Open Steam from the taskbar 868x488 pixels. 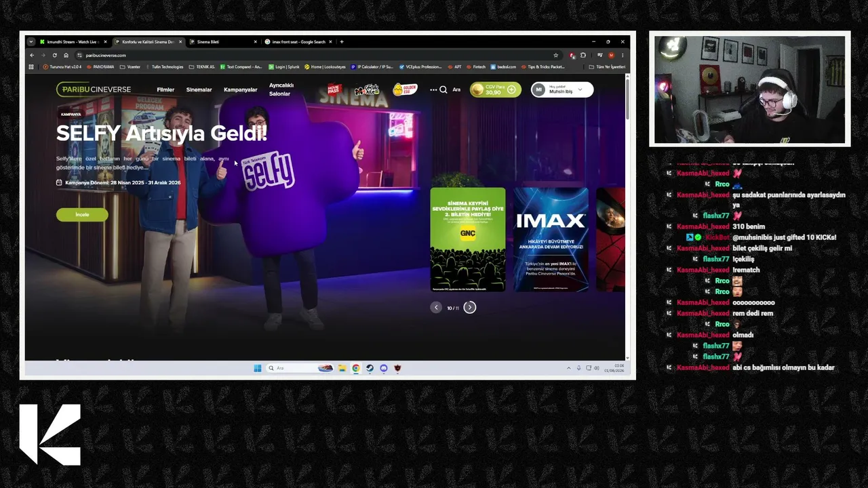click(370, 368)
